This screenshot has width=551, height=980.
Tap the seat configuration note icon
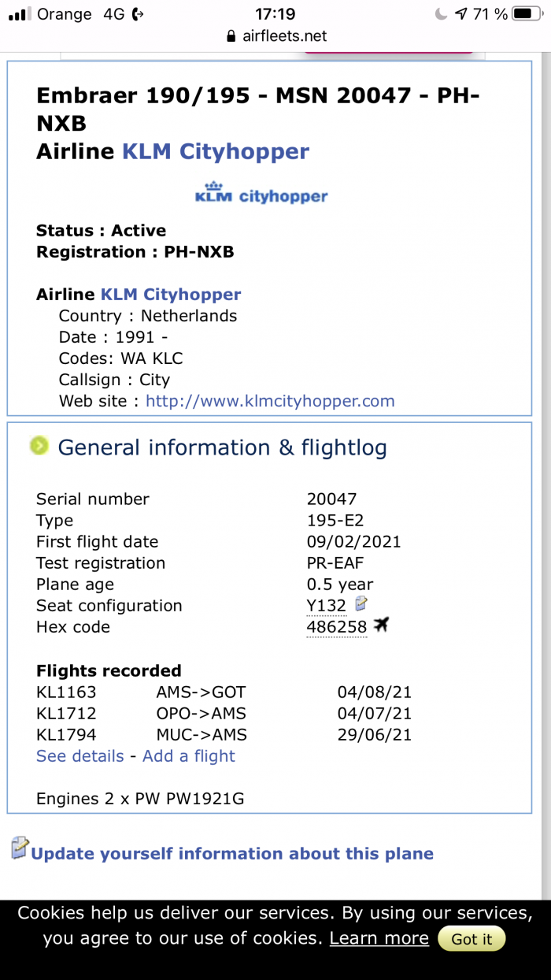361,604
